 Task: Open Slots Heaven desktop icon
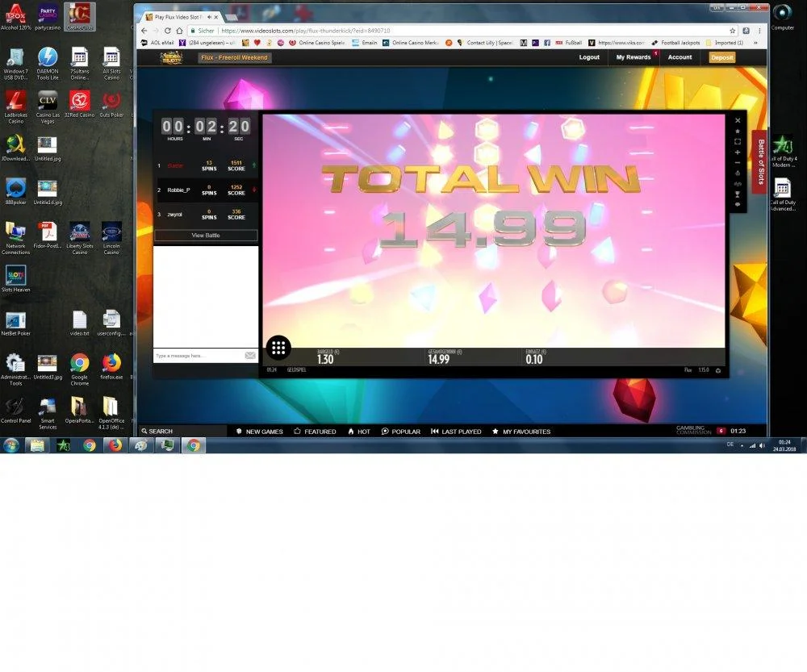click(x=15, y=279)
